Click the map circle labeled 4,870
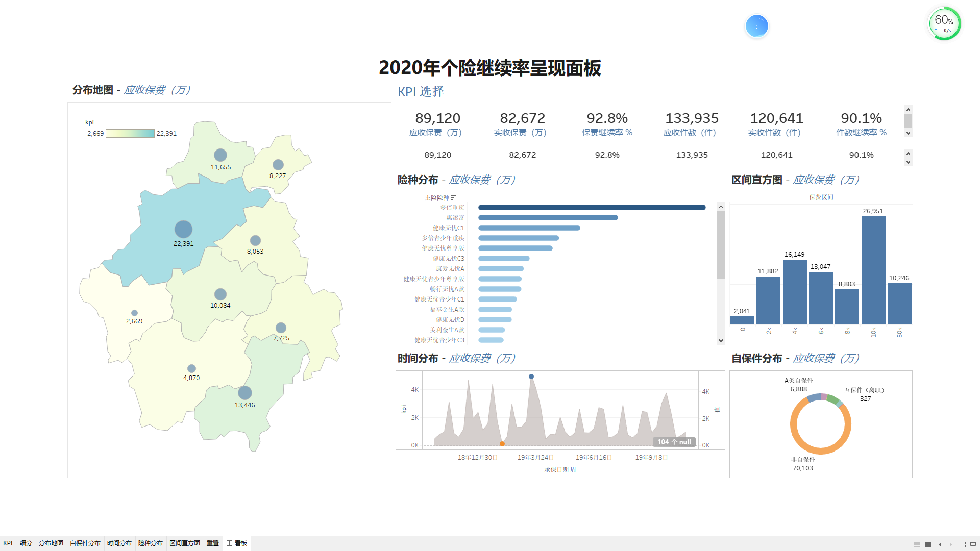This screenshot has width=980, height=551. tap(191, 368)
